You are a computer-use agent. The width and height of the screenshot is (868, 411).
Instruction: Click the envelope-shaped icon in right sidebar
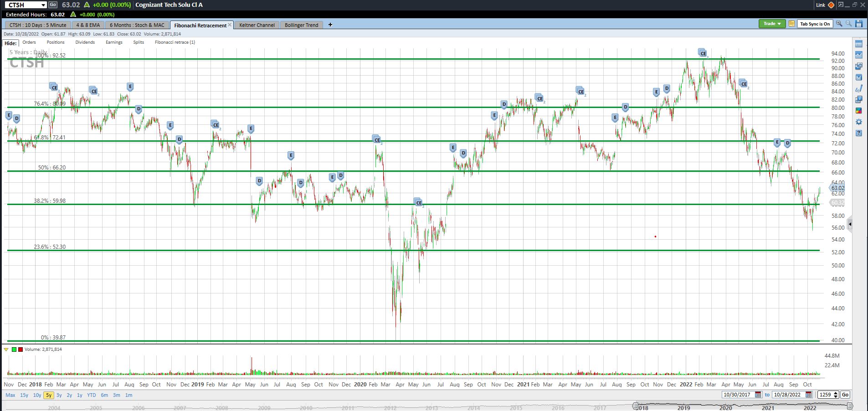(x=858, y=77)
